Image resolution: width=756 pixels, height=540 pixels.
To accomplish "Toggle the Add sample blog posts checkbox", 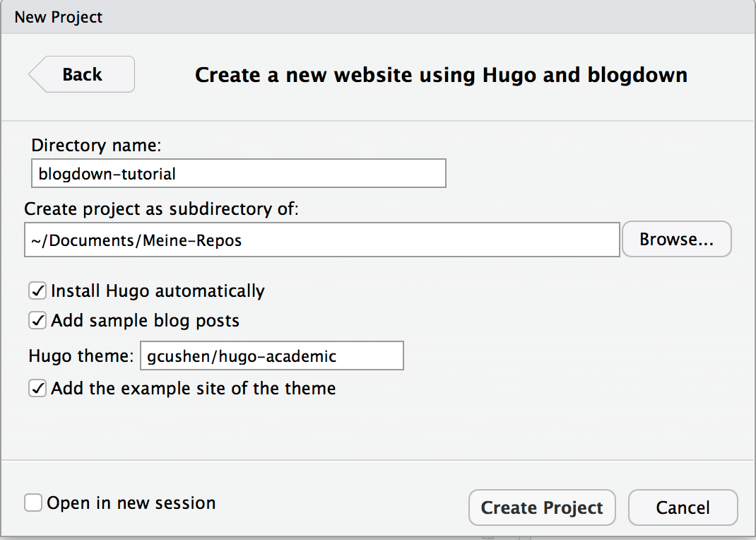I will click(37, 321).
